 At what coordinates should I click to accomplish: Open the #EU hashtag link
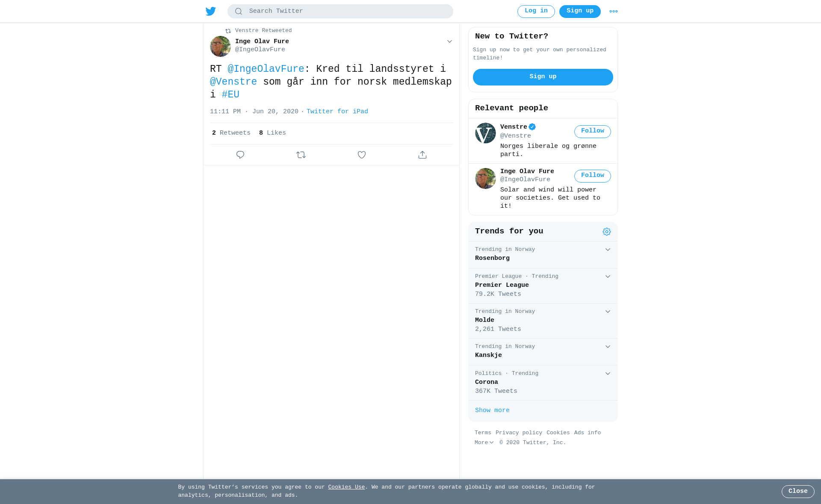pos(230,95)
